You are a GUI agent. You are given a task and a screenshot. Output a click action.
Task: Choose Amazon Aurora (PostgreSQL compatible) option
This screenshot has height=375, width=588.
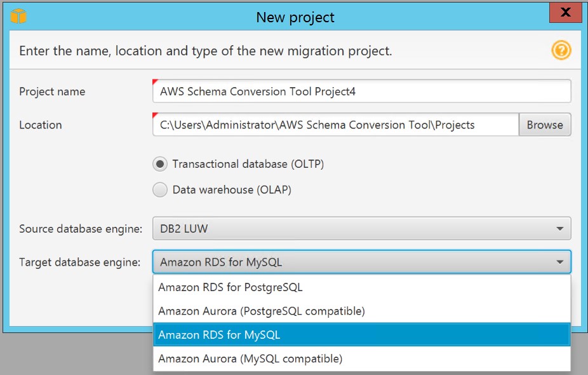pos(361,311)
